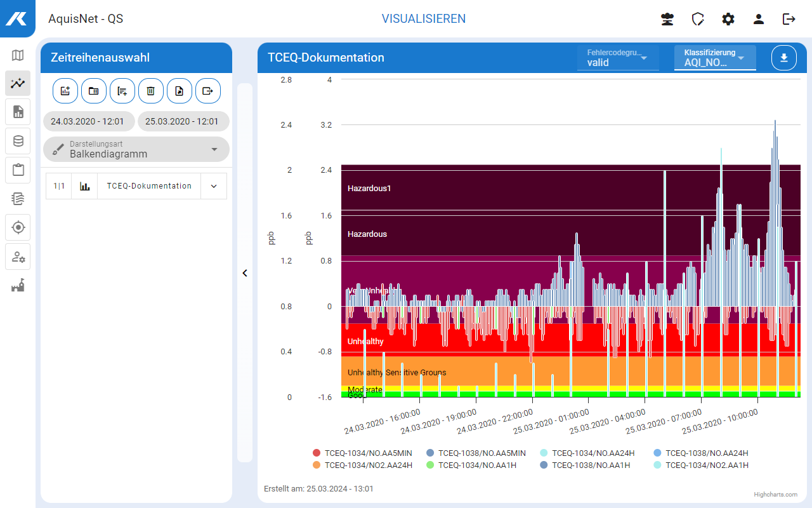Open the map view in the sidebar
Image resolution: width=812 pixels, height=508 pixels.
[18, 55]
